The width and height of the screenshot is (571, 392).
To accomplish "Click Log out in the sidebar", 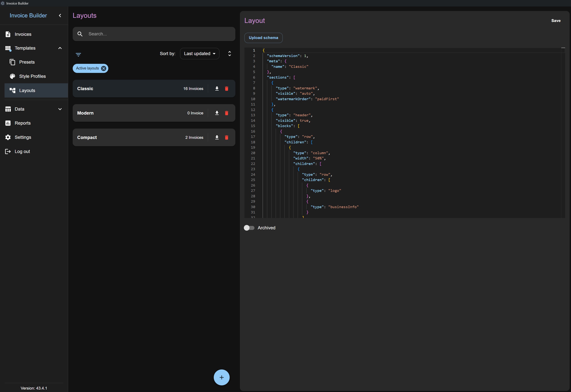I will [34, 151].
